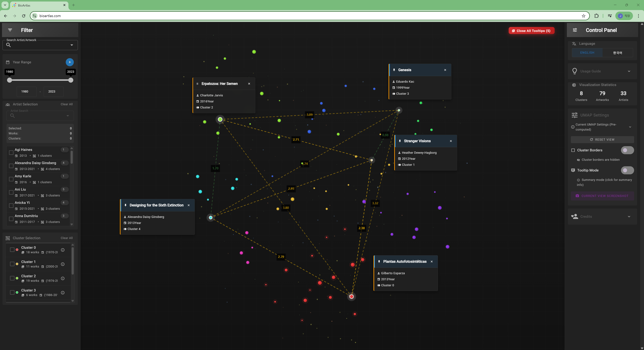Screen dimensions: 644x350
Task: Check the Alexandra Daisy Ginsberg checkbox
Action: click(11, 166)
